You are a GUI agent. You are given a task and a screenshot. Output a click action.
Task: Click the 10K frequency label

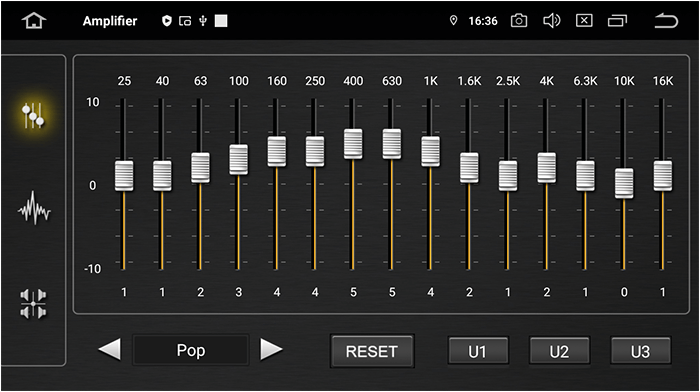click(x=624, y=81)
